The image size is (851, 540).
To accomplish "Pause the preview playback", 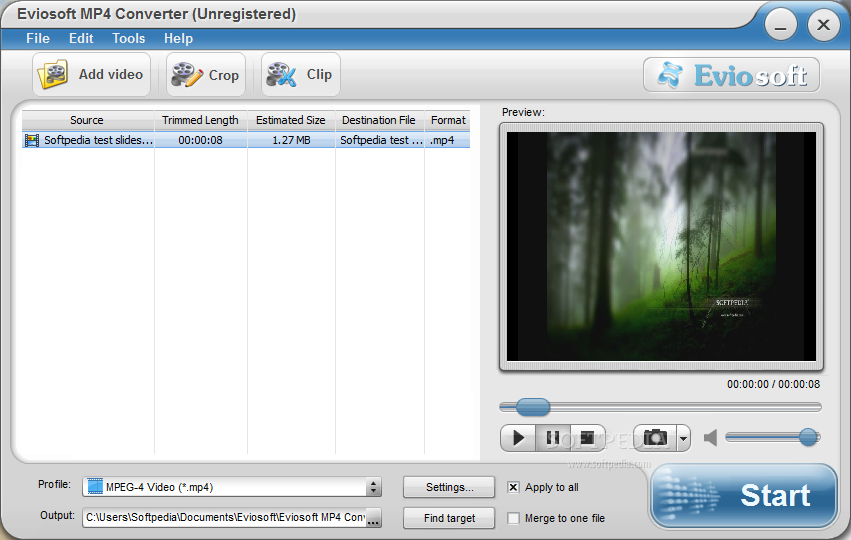I will (553, 438).
